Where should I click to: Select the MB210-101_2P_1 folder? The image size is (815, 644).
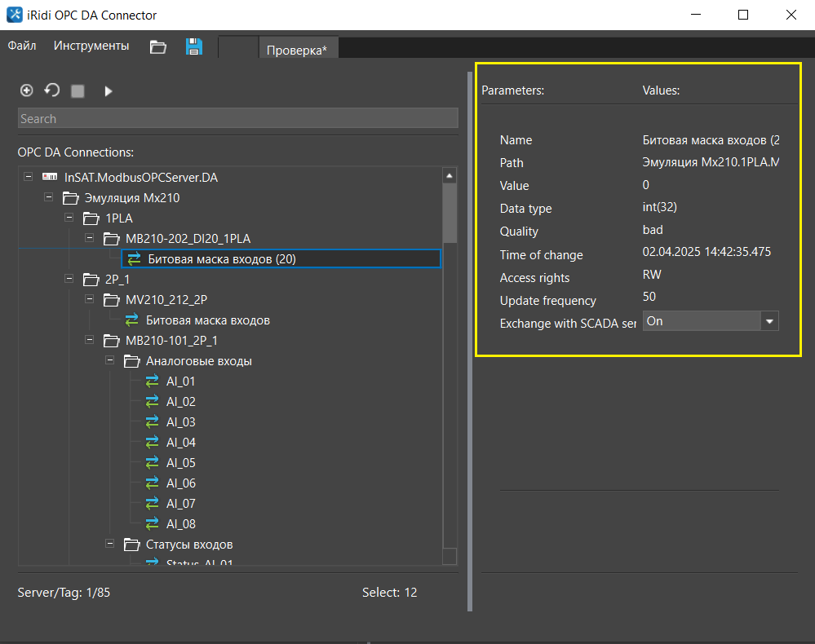pos(171,341)
